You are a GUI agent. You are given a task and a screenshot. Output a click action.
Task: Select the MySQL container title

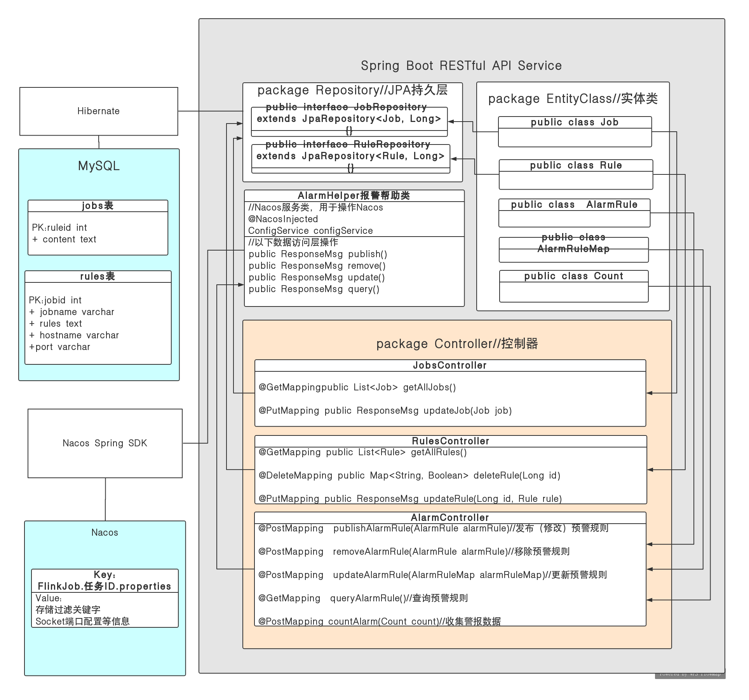point(99,166)
